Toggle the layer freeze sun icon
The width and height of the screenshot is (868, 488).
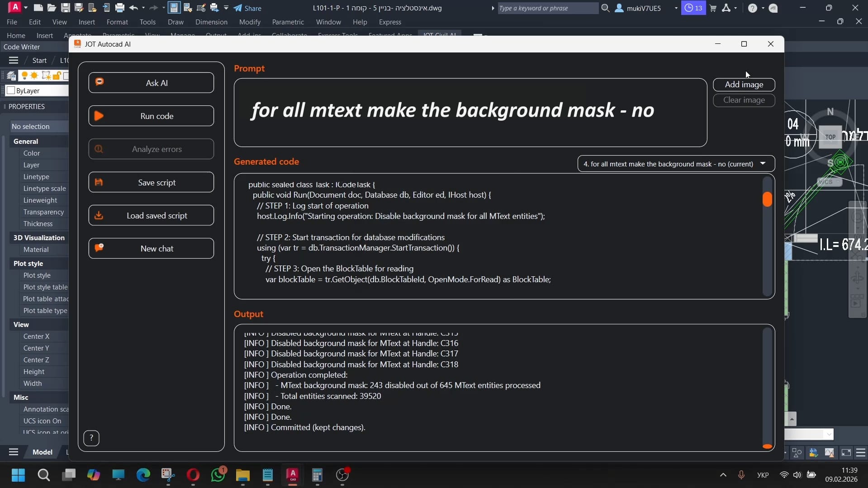[34, 76]
